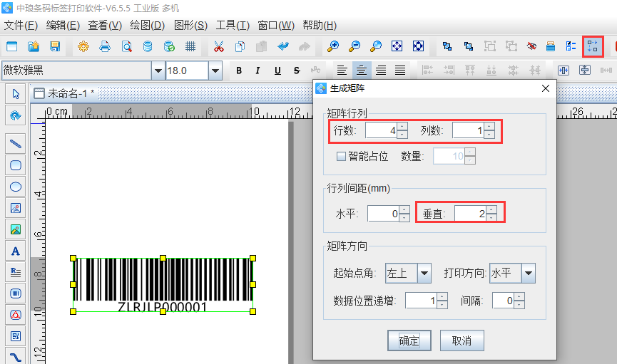
Task: Click the 确定 button
Action: [409, 340]
